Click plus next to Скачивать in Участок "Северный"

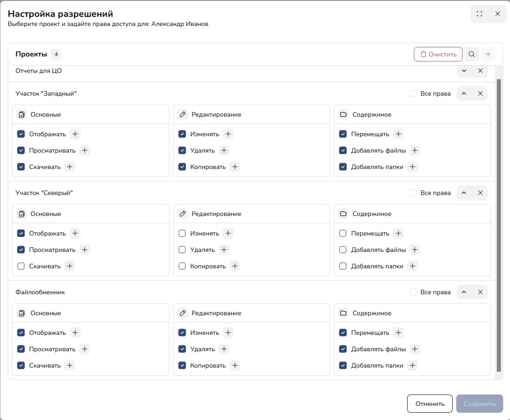point(70,266)
